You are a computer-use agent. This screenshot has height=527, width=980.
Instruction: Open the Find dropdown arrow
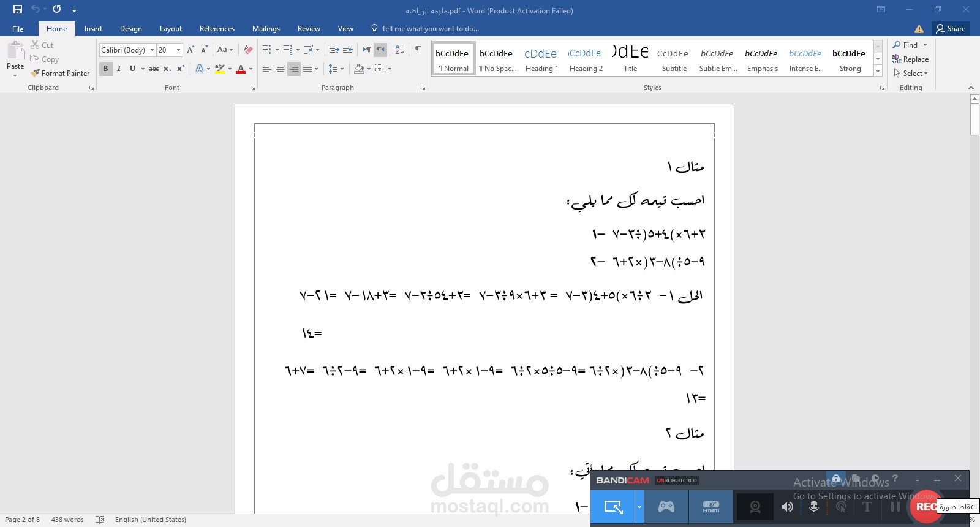tap(925, 45)
